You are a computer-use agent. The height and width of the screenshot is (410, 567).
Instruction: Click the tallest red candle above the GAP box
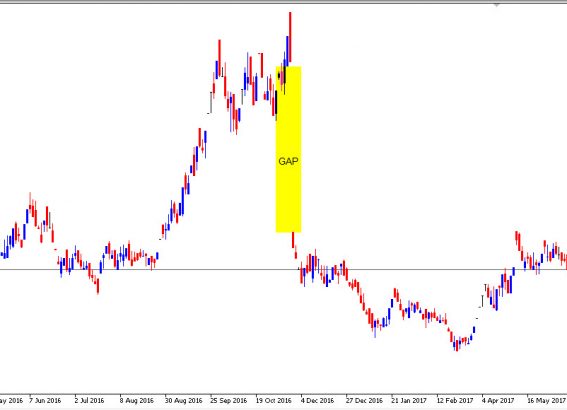pyautogui.click(x=290, y=37)
